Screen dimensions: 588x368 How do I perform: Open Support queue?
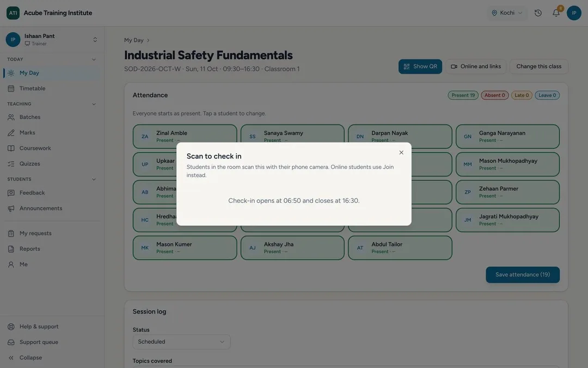(52, 342)
